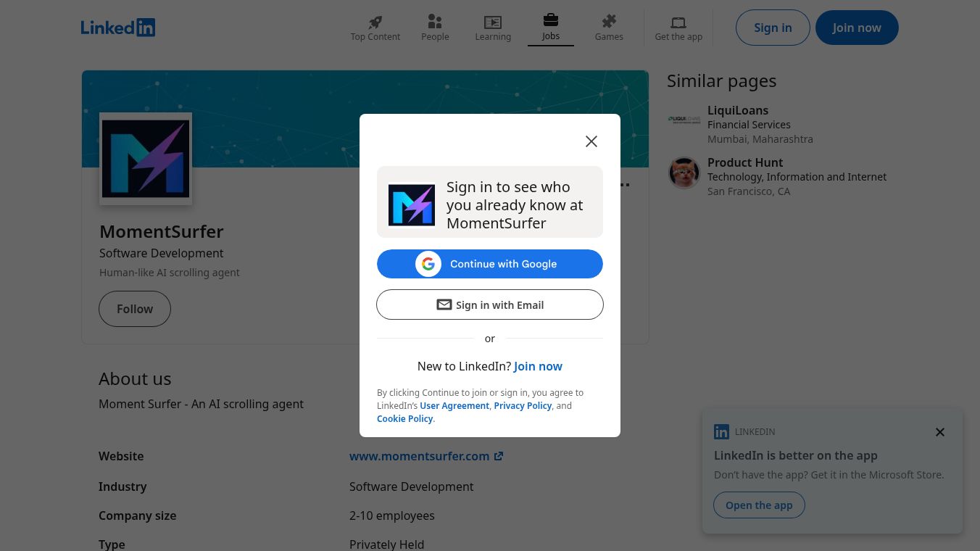The width and height of the screenshot is (980, 551).
Task: Open the Learning video icon
Action: coord(493,22)
